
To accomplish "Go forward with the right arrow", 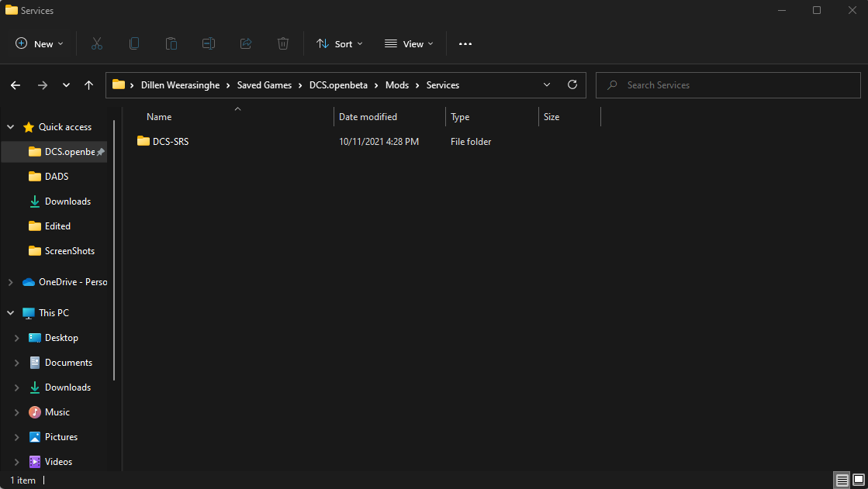I will 42,85.
